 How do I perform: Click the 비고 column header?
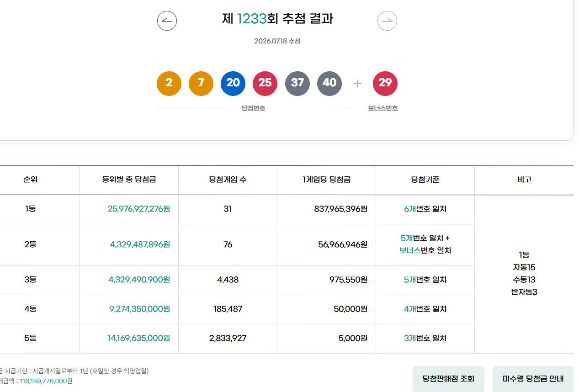click(524, 180)
